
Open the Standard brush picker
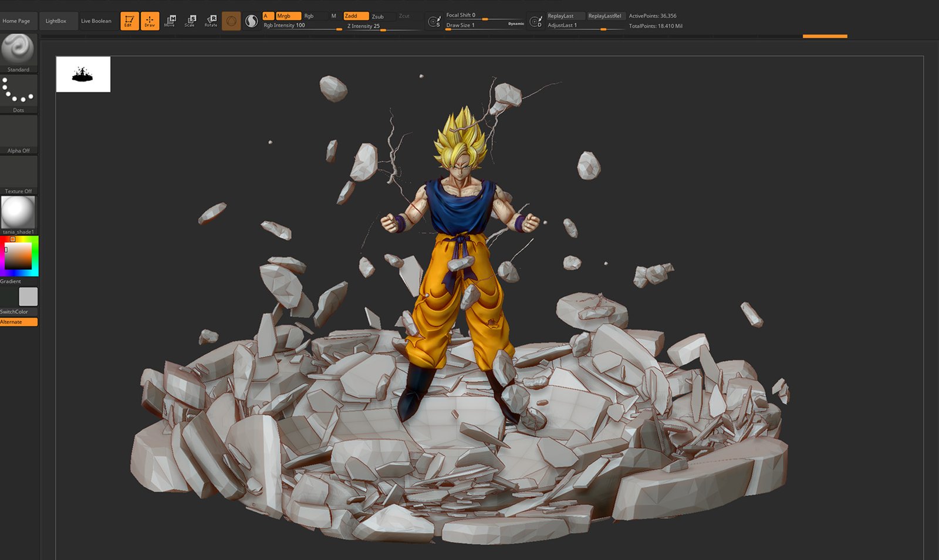click(x=18, y=53)
